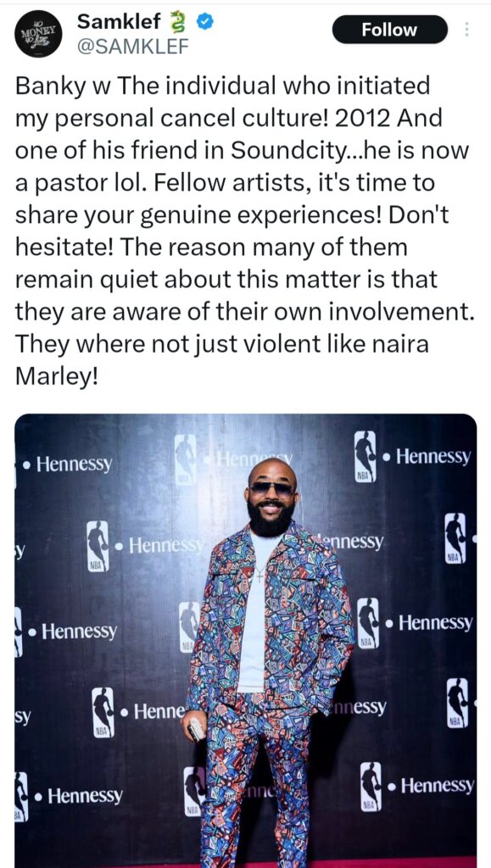The width and height of the screenshot is (491, 868).
Task: Click the patterned trousers in the photo
Action: [x=256, y=781]
